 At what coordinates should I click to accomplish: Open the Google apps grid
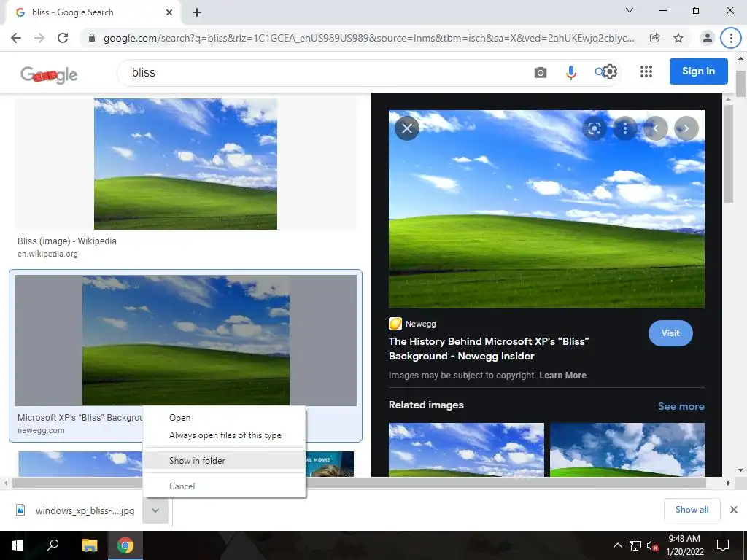[646, 71]
